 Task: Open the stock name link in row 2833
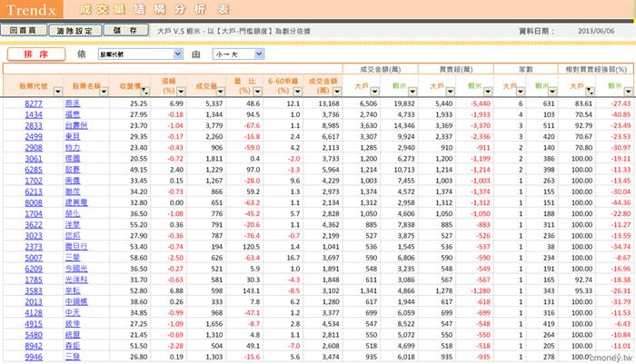76,125
